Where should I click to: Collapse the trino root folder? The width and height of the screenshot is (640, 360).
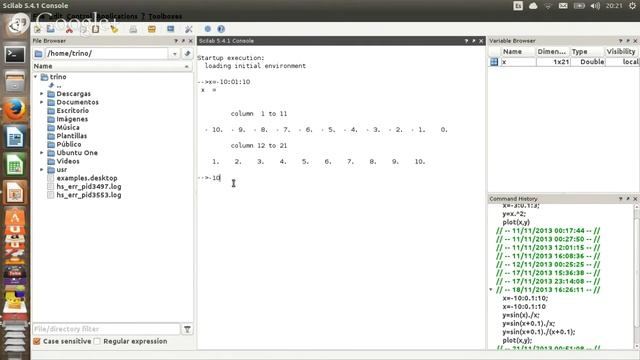(36, 77)
